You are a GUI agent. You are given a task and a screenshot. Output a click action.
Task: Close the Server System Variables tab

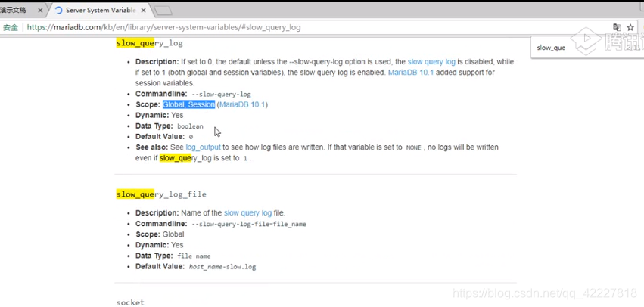(143, 11)
